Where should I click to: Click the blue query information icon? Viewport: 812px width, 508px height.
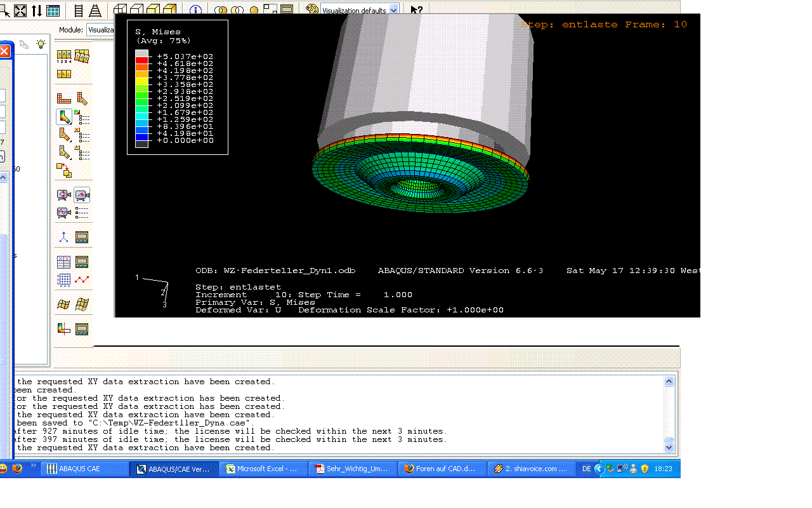pos(195,10)
